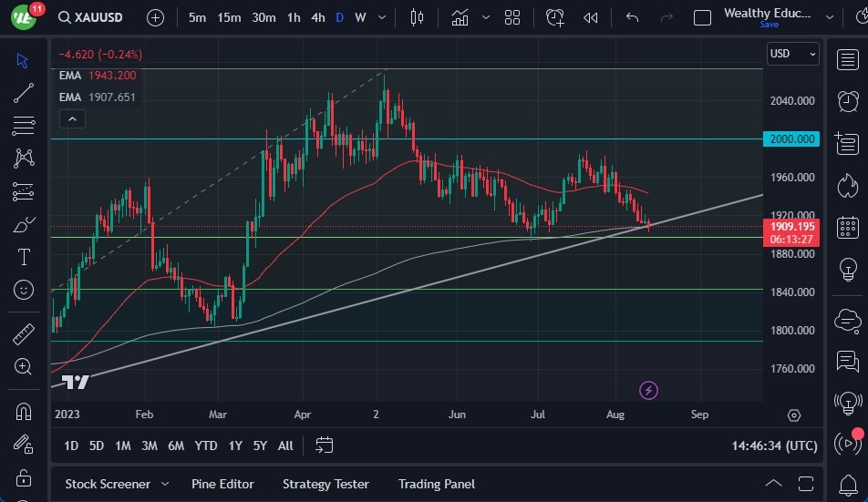868x502 pixels.
Task: Toggle the layout save checkbox square
Action: (702, 17)
